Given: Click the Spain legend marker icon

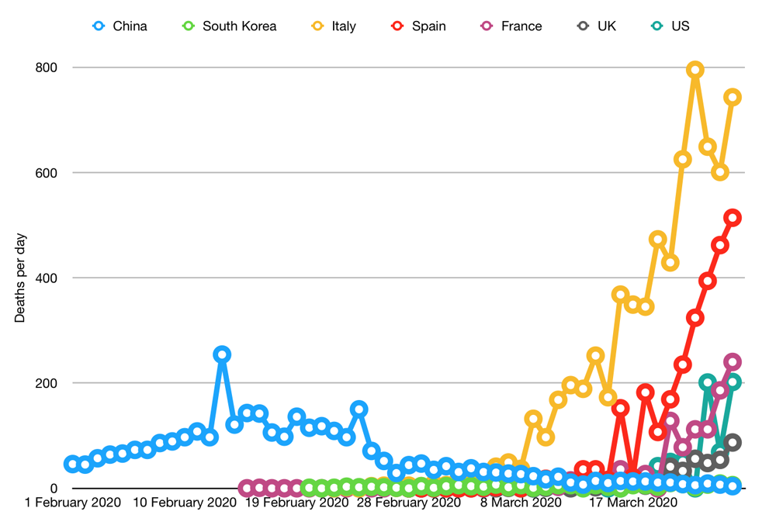Looking at the screenshot, I should 397,26.
